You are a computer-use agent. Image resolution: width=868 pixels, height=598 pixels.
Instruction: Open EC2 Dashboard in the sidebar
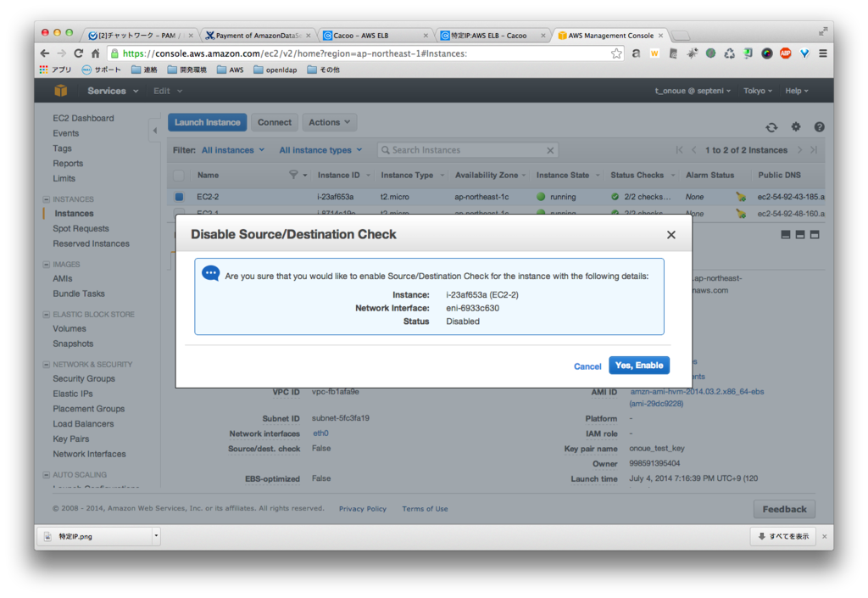[x=84, y=118]
